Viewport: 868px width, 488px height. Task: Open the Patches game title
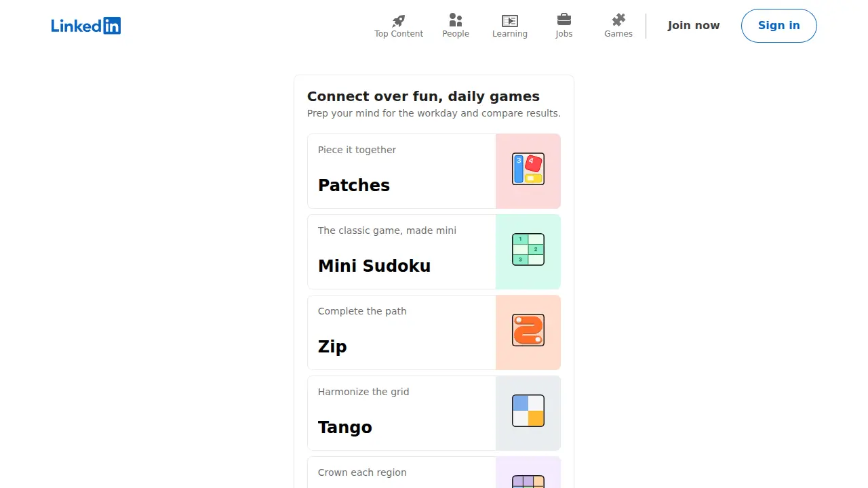click(354, 185)
